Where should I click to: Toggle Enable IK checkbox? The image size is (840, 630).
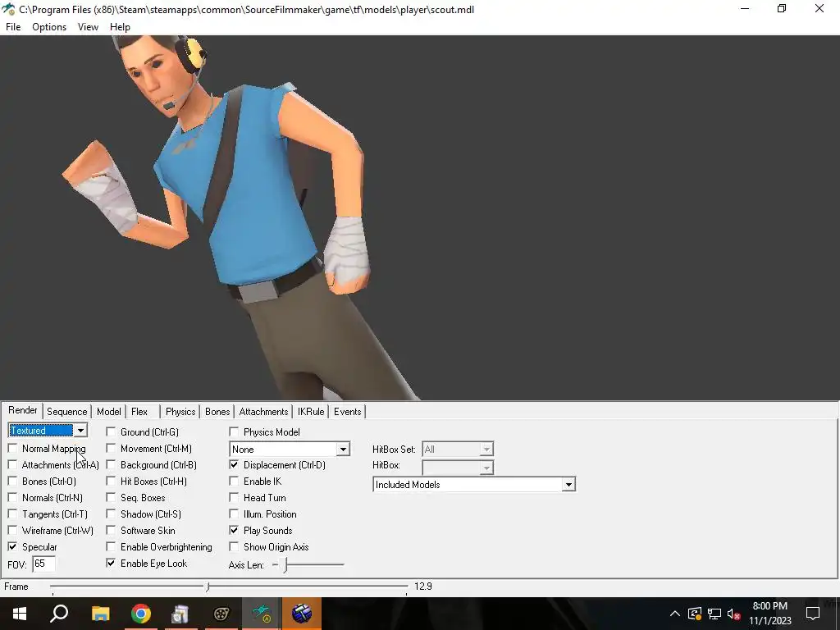click(x=234, y=481)
